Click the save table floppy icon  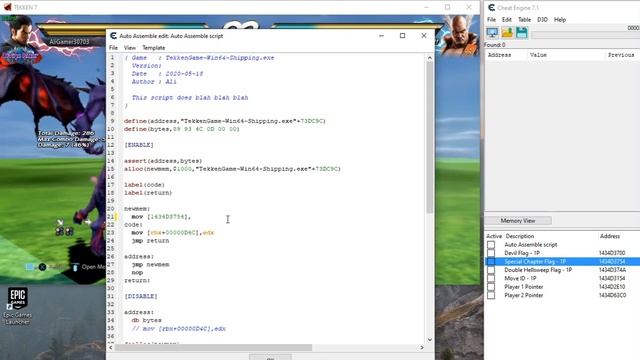[x=522, y=33]
